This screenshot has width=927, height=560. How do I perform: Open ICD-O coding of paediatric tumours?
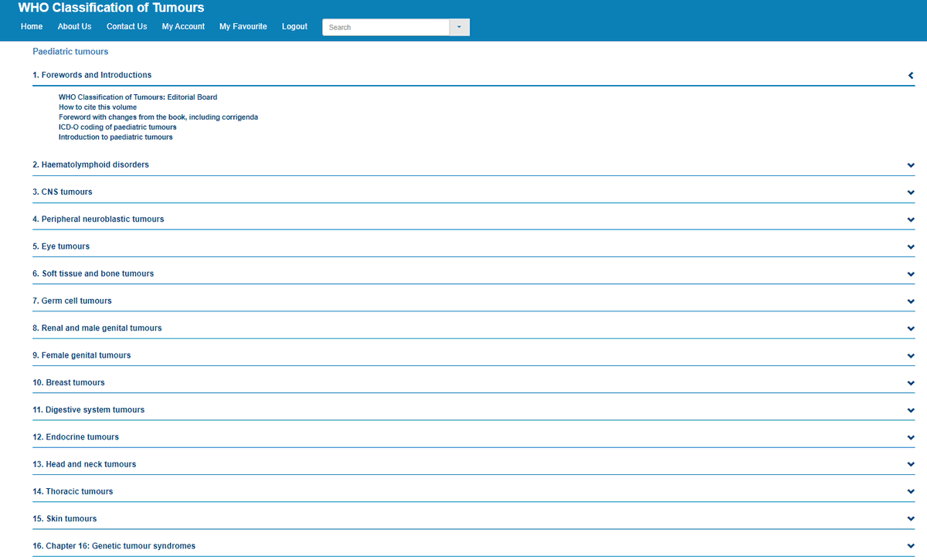point(117,127)
